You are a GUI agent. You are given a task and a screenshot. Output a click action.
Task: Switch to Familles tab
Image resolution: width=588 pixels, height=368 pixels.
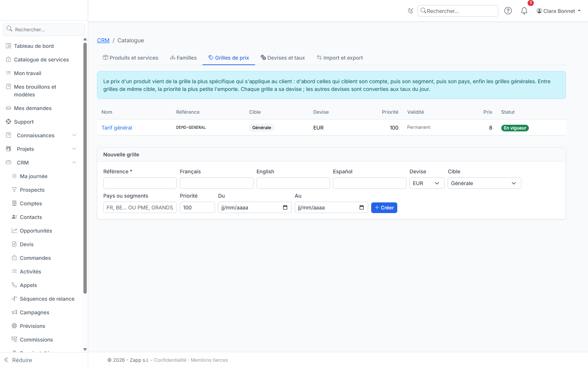[183, 58]
